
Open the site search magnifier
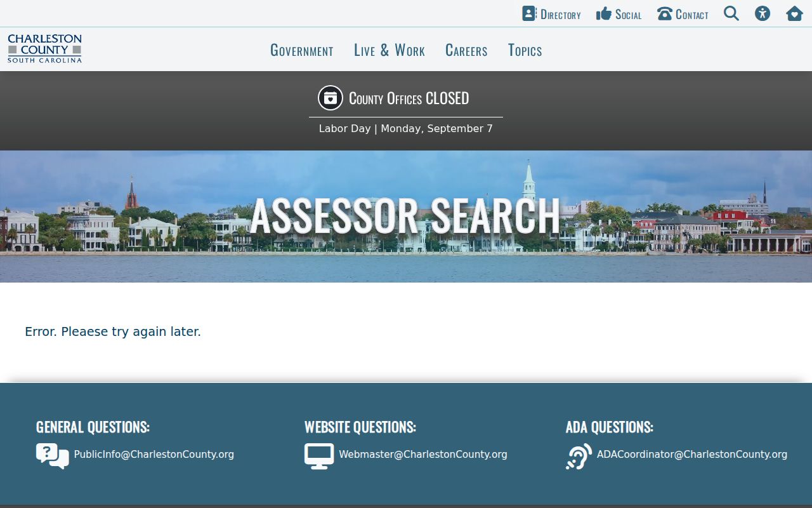[731, 13]
